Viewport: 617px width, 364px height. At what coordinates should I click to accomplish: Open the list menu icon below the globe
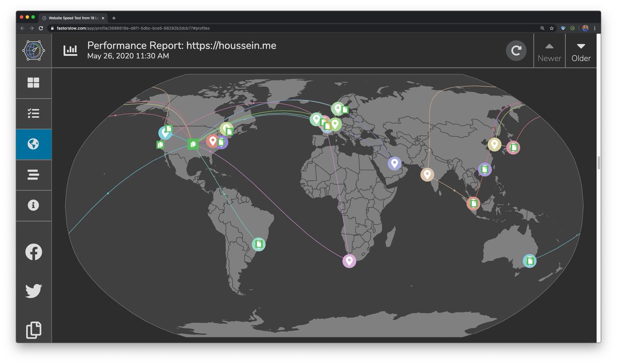click(33, 175)
